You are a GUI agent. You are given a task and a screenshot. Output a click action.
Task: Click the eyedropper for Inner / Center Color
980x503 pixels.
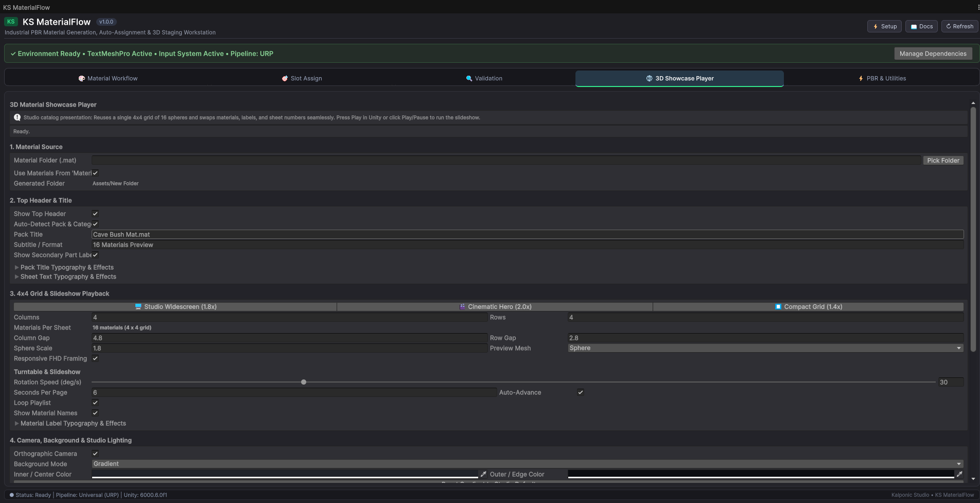point(483,474)
